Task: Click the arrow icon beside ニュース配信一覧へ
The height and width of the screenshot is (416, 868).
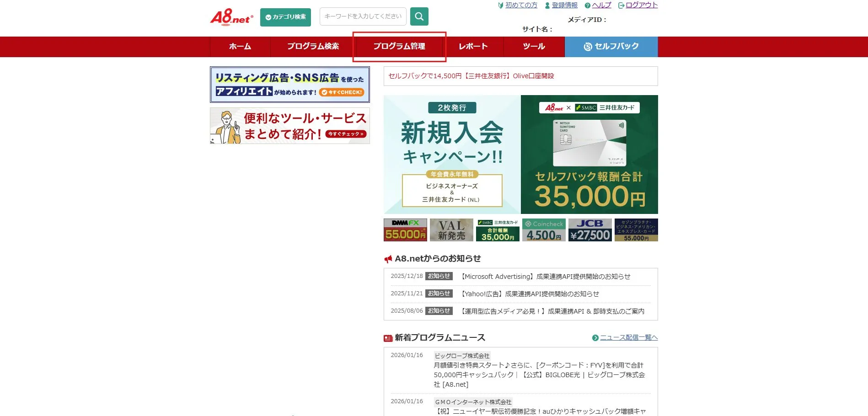Action: coord(595,338)
